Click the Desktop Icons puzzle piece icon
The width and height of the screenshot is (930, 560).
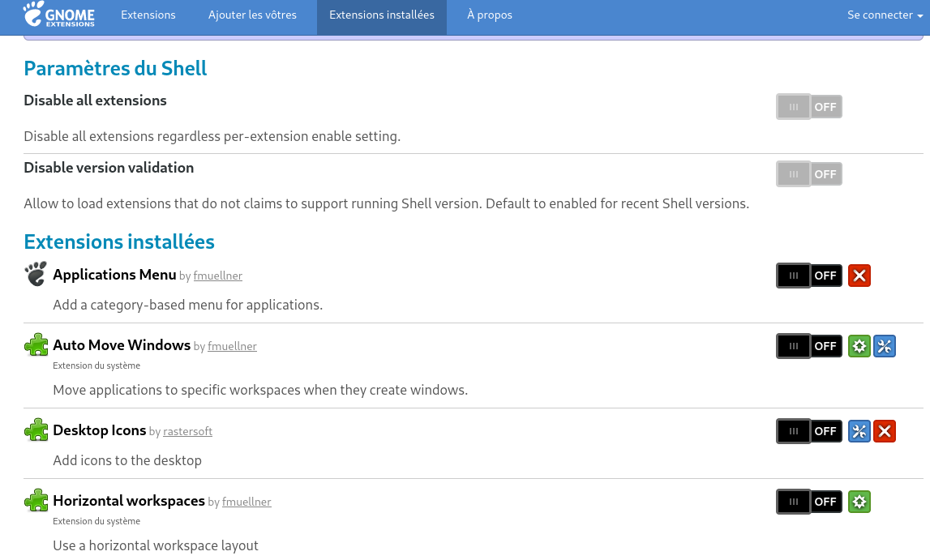36,430
